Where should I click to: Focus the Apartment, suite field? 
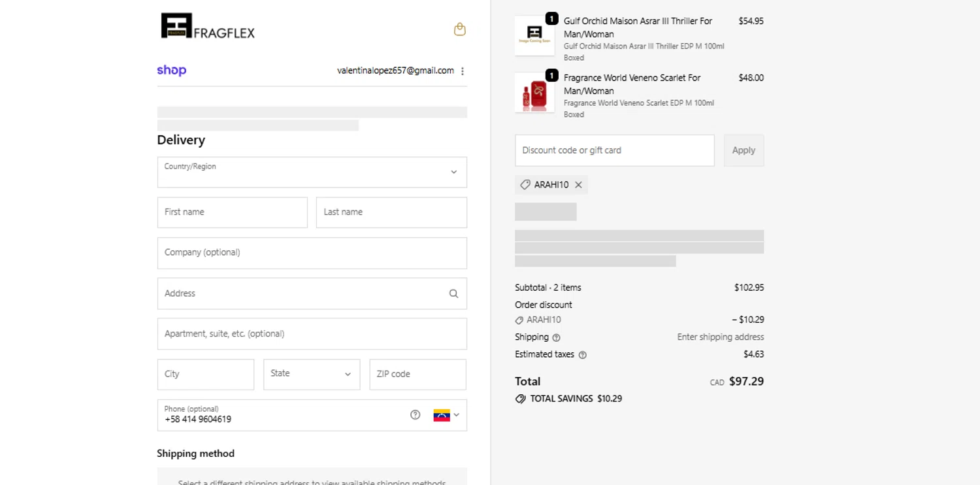pos(312,334)
